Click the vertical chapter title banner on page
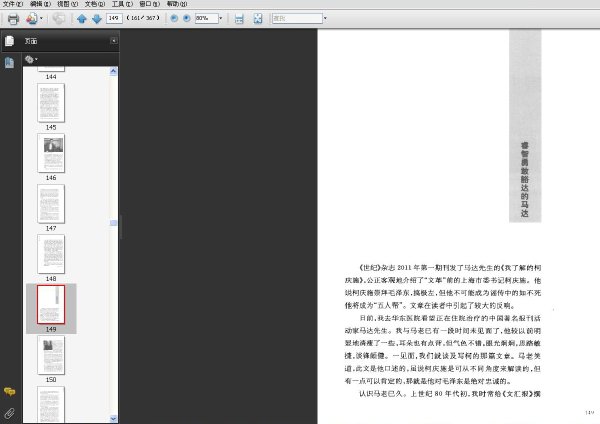This screenshot has width=600, height=424. pos(525,126)
